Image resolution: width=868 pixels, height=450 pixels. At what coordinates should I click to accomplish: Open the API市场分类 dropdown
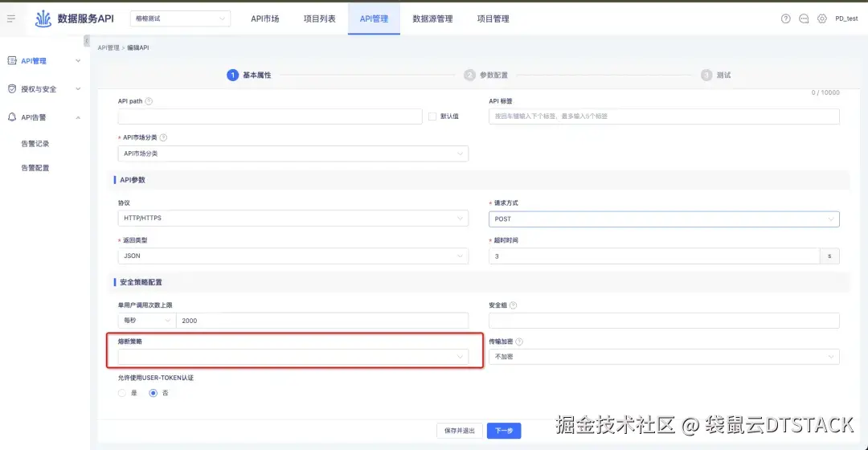tap(293, 153)
